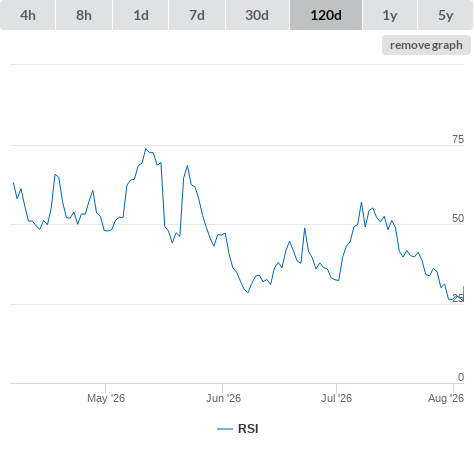474x455 pixels.
Task: Click the blue RSI legend line marker
Action: tap(225, 429)
